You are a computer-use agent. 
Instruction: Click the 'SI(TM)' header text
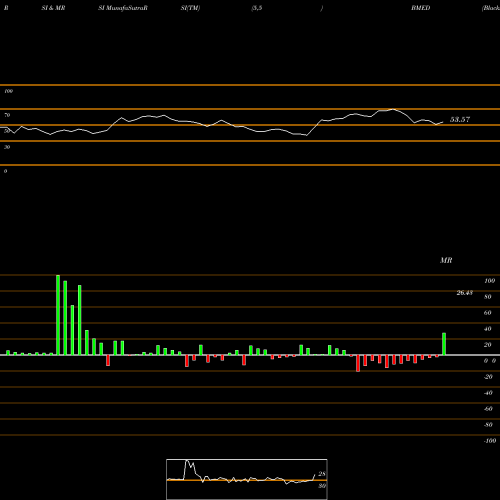pos(190,8)
